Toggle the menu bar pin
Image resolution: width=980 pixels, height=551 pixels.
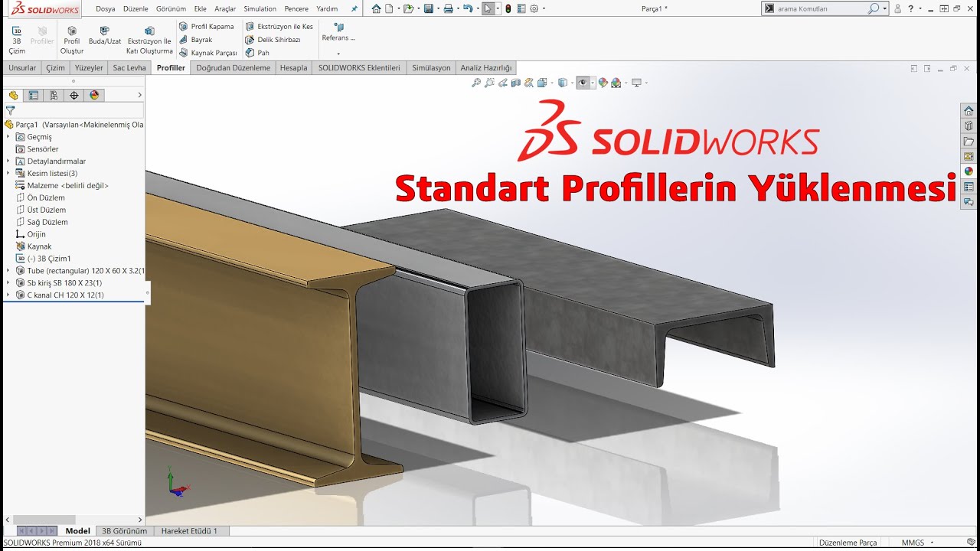(354, 9)
